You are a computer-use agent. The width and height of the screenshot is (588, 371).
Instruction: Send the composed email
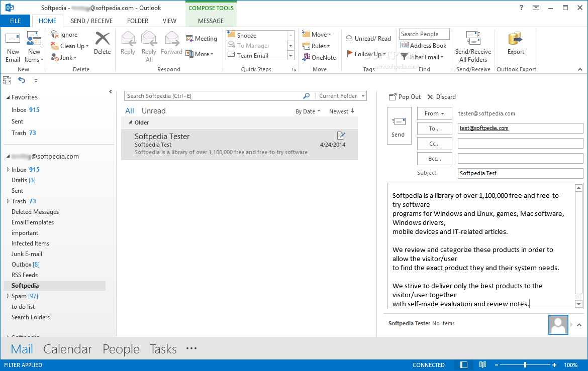coord(399,126)
